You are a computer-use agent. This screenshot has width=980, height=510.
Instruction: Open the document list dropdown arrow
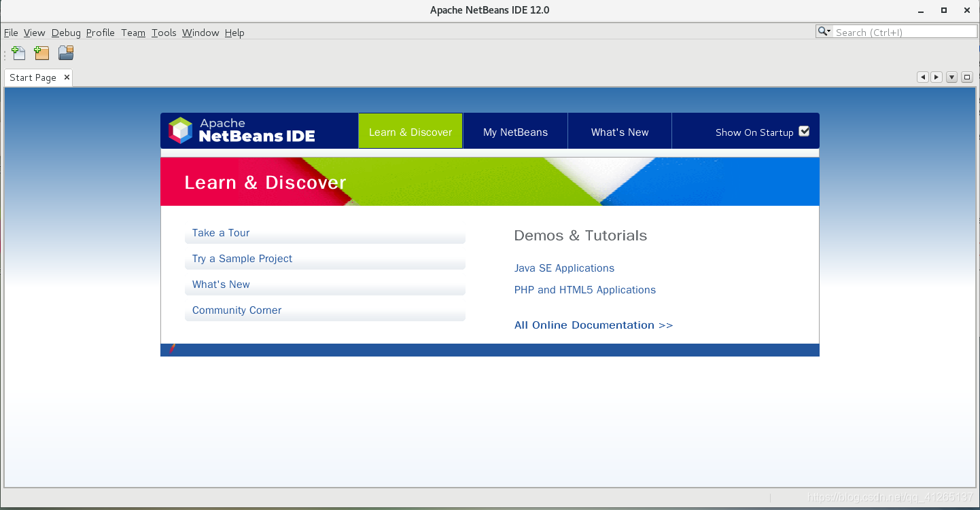(x=951, y=77)
